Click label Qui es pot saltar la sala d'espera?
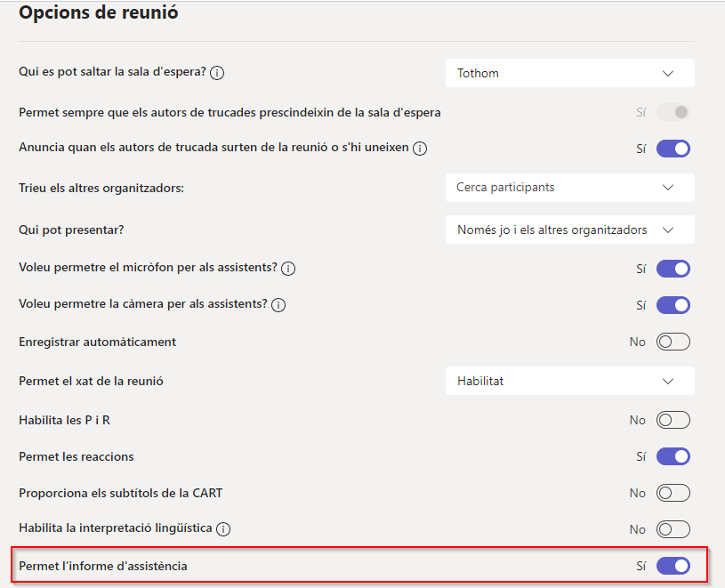Screen dimensions: 725x588 pyautogui.click(x=112, y=72)
